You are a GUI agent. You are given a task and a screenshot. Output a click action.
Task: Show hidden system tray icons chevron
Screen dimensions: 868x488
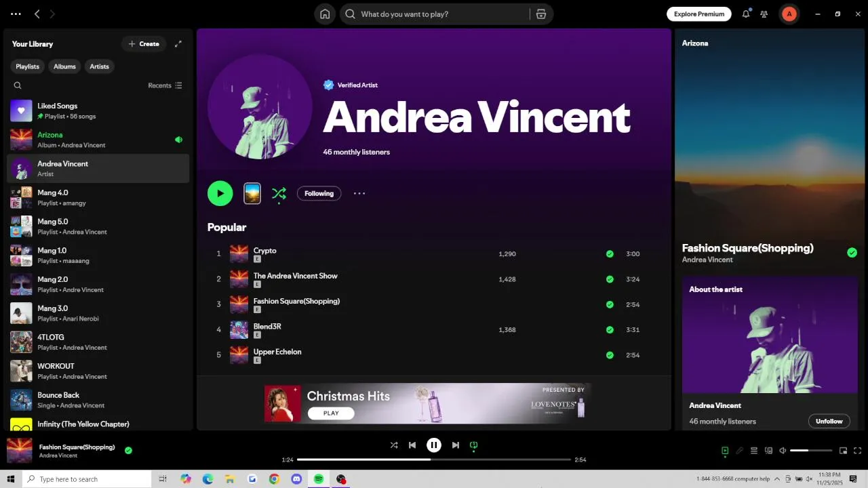(777, 479)
